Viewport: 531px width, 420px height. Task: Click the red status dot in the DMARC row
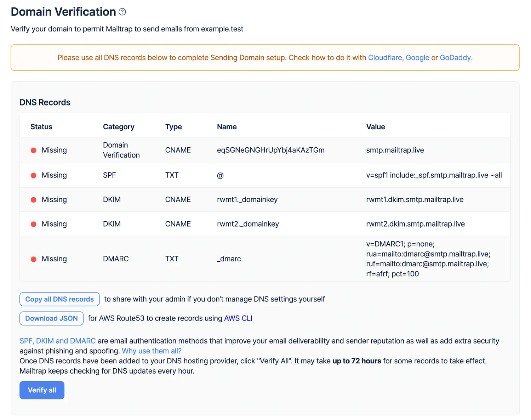[x=34, y=259]
